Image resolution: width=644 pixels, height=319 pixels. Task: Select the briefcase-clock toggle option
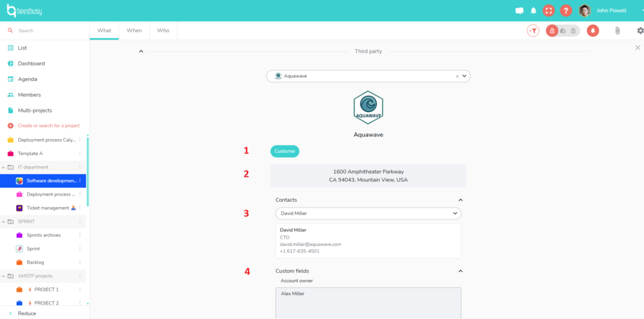coord(563,30)
